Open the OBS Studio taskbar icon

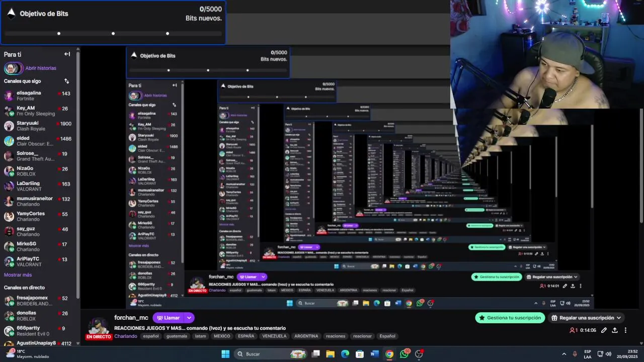pos(419,354)
